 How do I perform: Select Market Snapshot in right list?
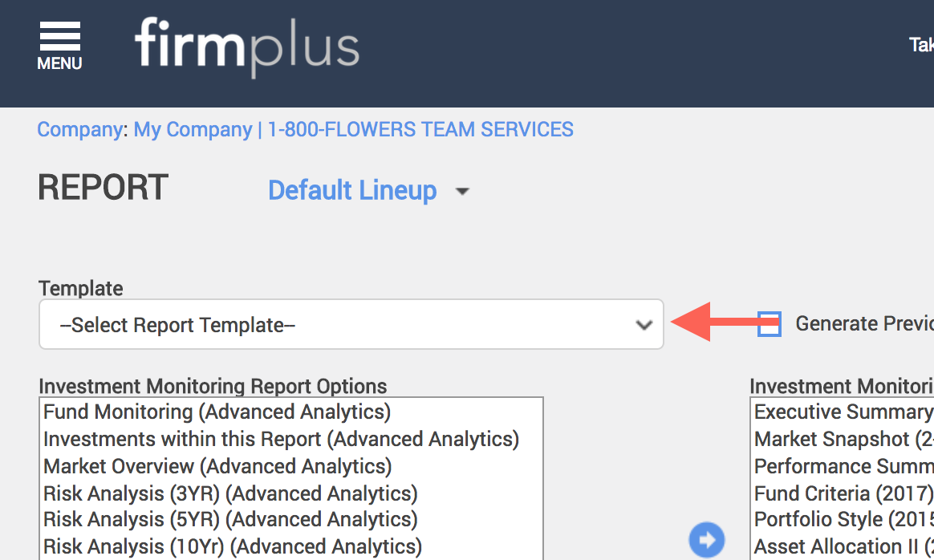(843, 439)
